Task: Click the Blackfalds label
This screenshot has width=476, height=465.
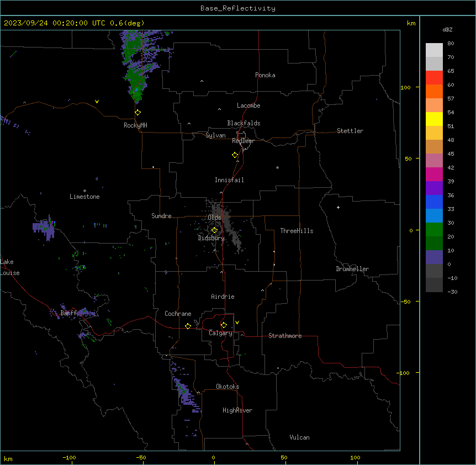Action: pos(244,123)
